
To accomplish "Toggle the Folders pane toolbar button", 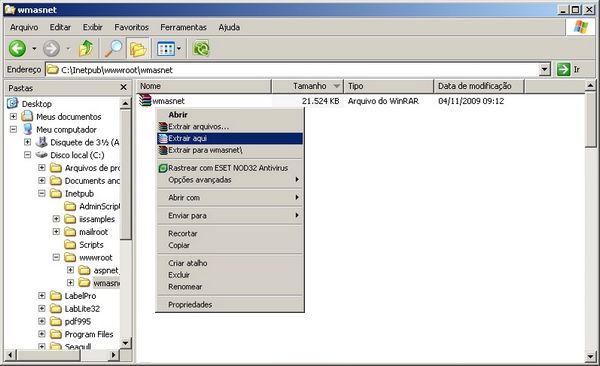I will (138, 49).
